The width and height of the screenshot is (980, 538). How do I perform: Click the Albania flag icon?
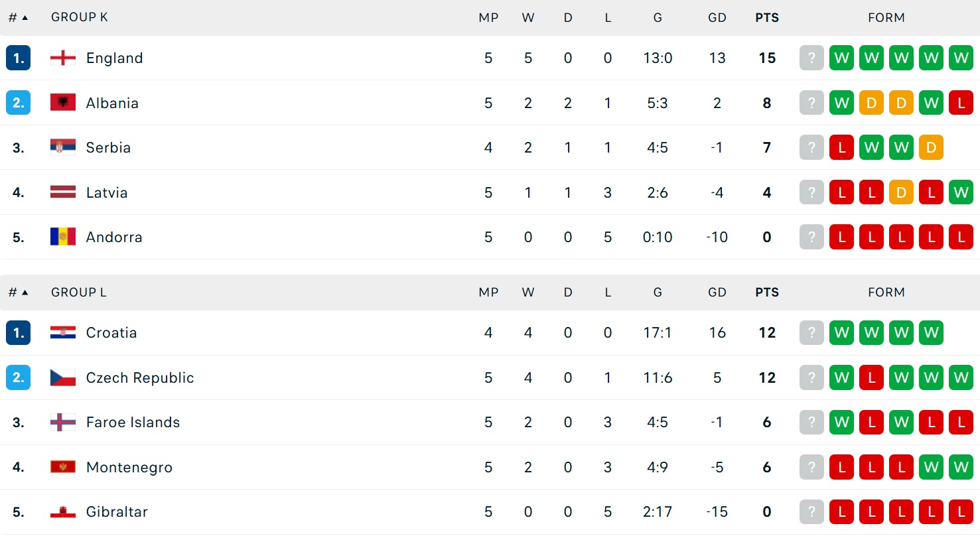63,103
